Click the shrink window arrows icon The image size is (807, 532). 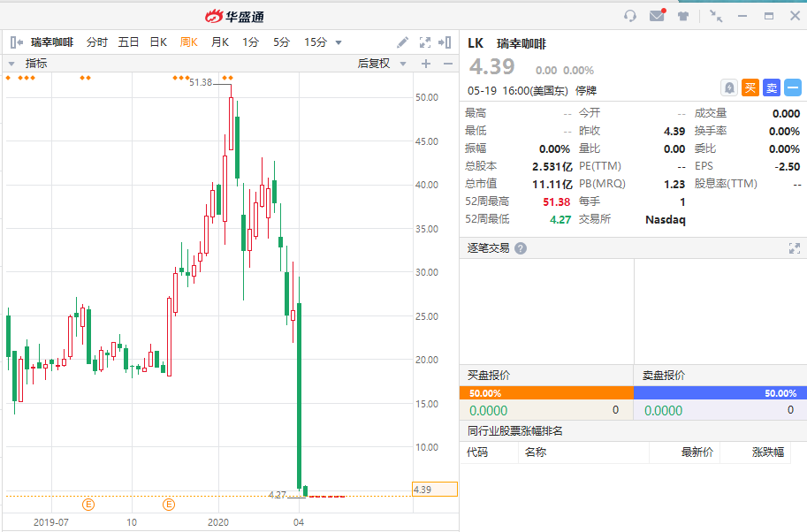[x=716, y=16]
